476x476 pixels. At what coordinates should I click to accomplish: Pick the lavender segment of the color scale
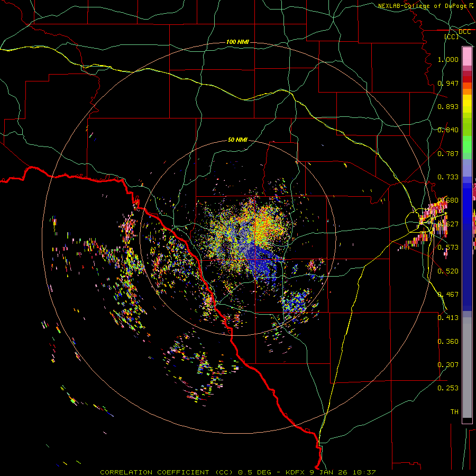tap(467, 168)
